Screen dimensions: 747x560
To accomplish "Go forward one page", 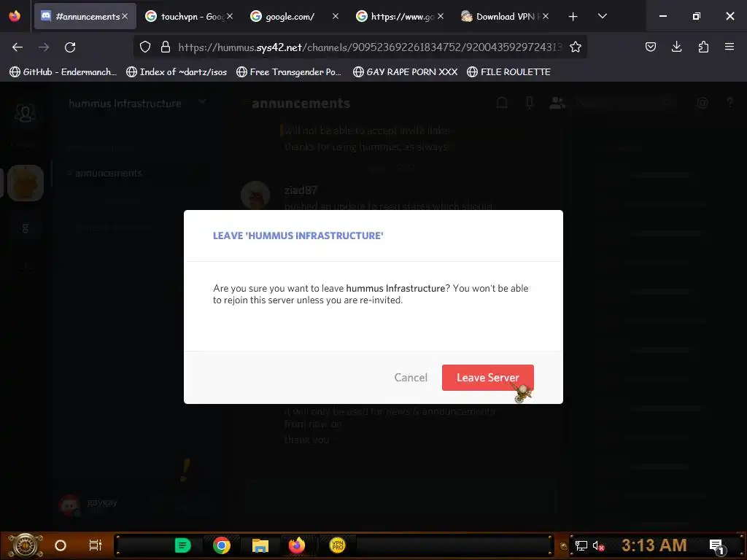I will (x=44, y=47).
